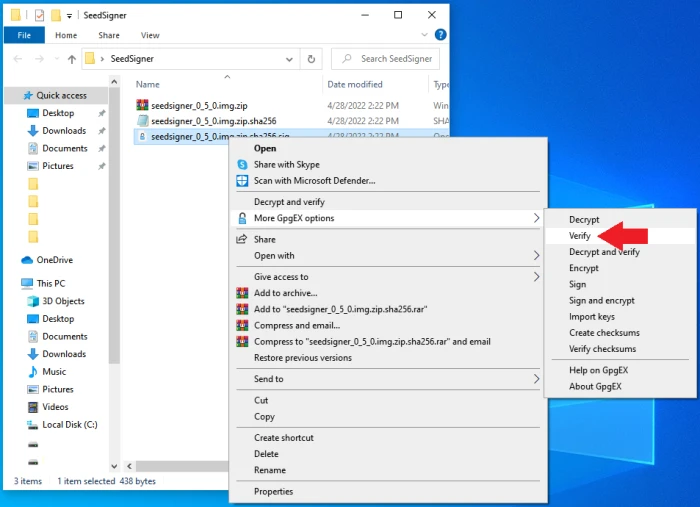This screenshot has width=700, height=507.
Task: Open the File ribbon tab
Action: [24, 35]
